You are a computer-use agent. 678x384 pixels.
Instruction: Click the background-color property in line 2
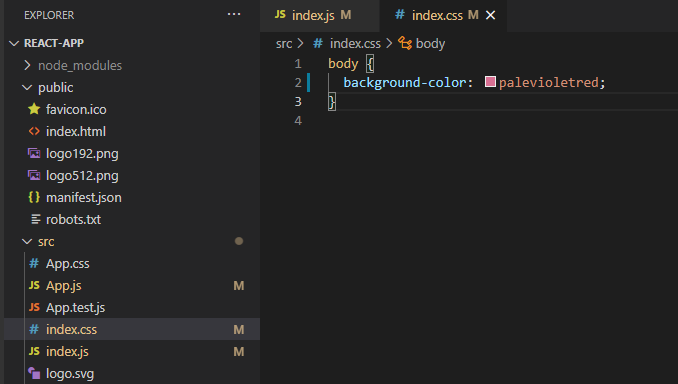405,83
